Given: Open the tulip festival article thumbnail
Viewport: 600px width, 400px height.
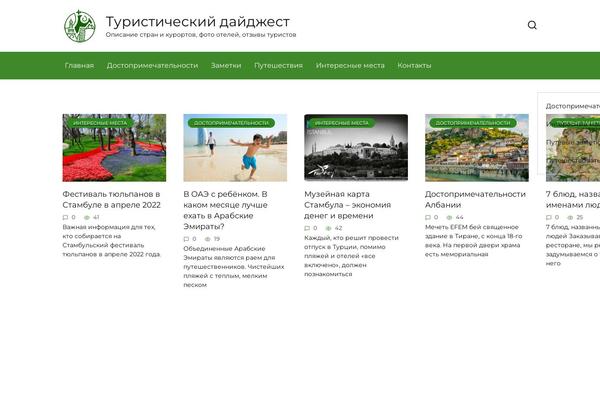Looking at the screenshot, I should (x=114, y=148).
